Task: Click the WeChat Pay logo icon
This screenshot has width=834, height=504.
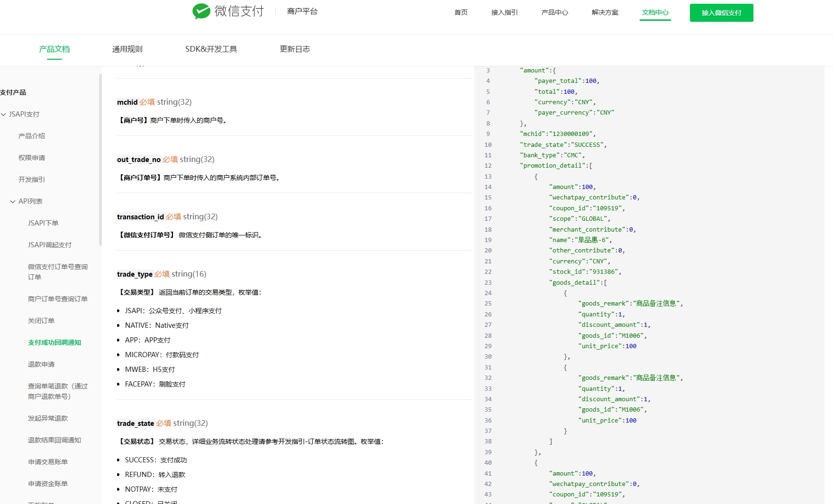Action: click(201, 11)
